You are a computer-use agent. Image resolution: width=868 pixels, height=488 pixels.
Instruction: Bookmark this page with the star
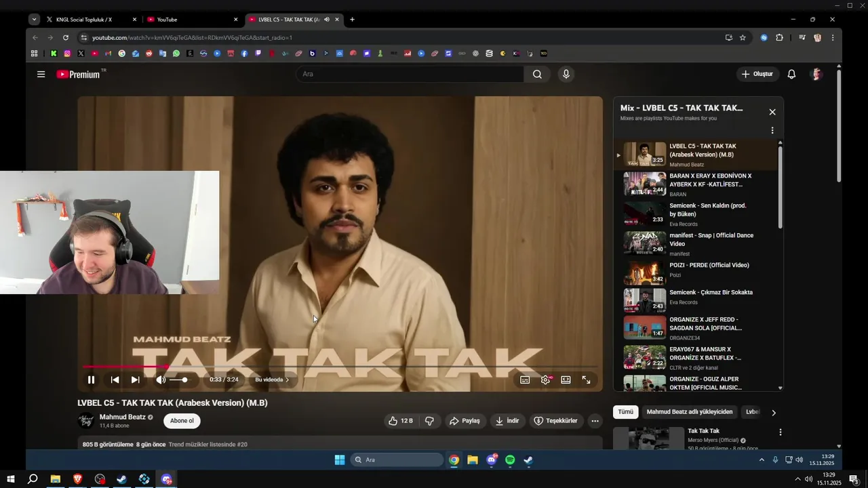point(743,38)
